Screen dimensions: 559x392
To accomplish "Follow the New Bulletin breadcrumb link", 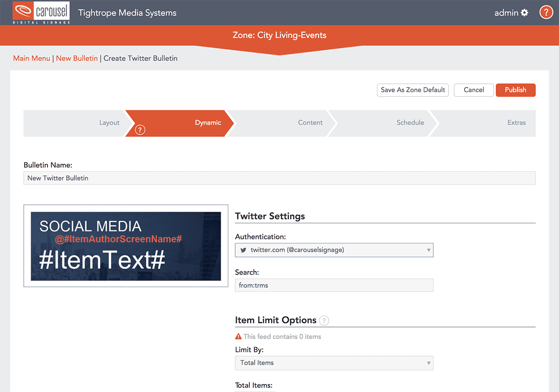I will (77, 58).
